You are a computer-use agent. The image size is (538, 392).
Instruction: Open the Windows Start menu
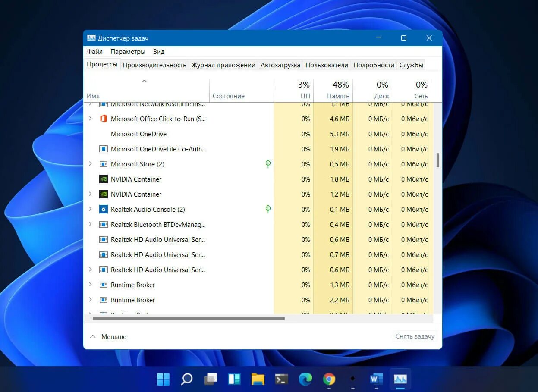pyautogui.click(x=163, y=379)
